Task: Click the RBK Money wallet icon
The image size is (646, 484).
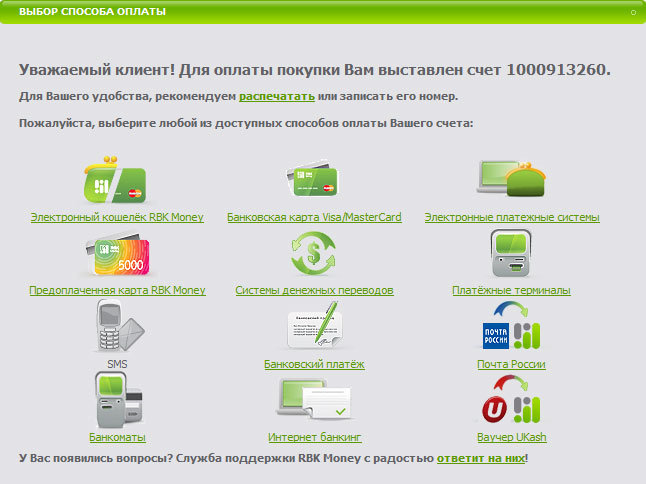Action: (115, 180)
